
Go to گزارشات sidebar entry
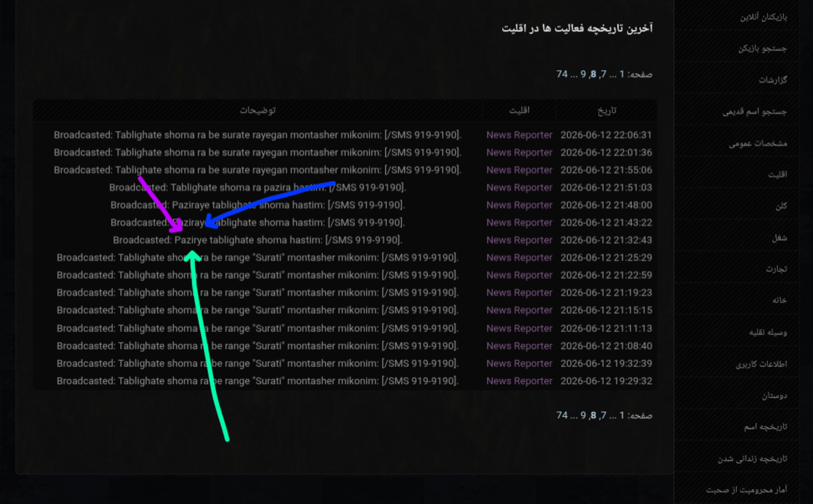773,80
